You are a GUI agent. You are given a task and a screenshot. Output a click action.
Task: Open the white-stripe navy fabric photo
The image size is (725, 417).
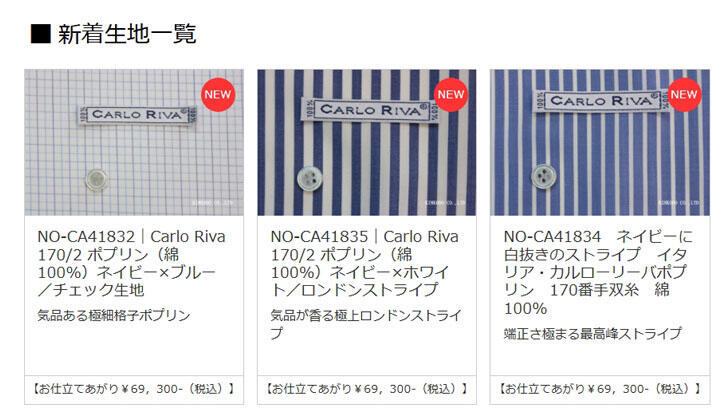tap(600, 142)
